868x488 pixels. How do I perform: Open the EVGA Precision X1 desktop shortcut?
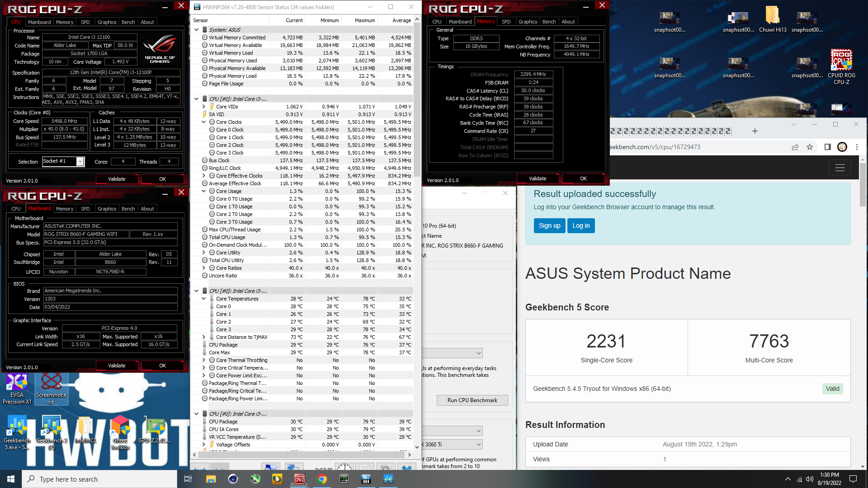(x=17, y=389)
